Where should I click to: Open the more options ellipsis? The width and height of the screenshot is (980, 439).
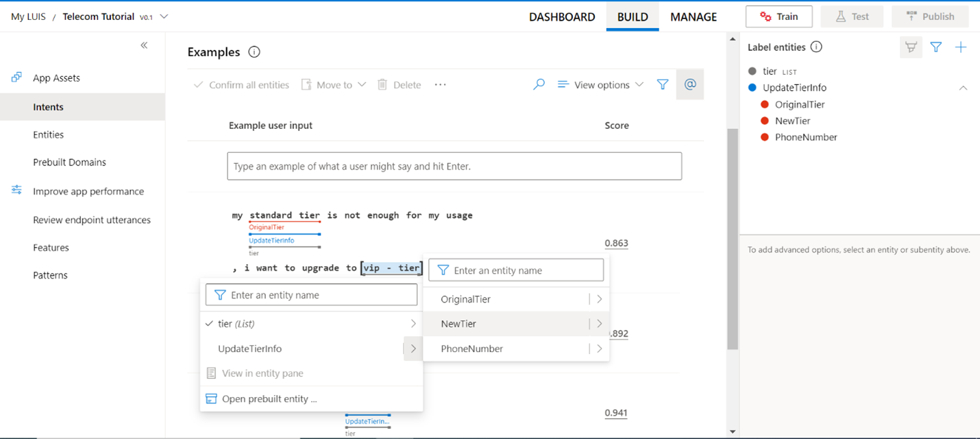pyautogui.click(x=441, y=84)
